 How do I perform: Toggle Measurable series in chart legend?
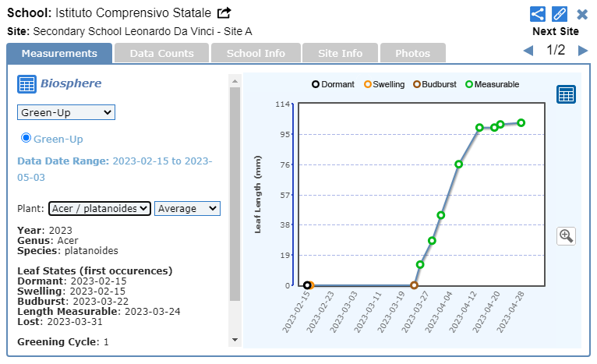[x=492, y=84]
